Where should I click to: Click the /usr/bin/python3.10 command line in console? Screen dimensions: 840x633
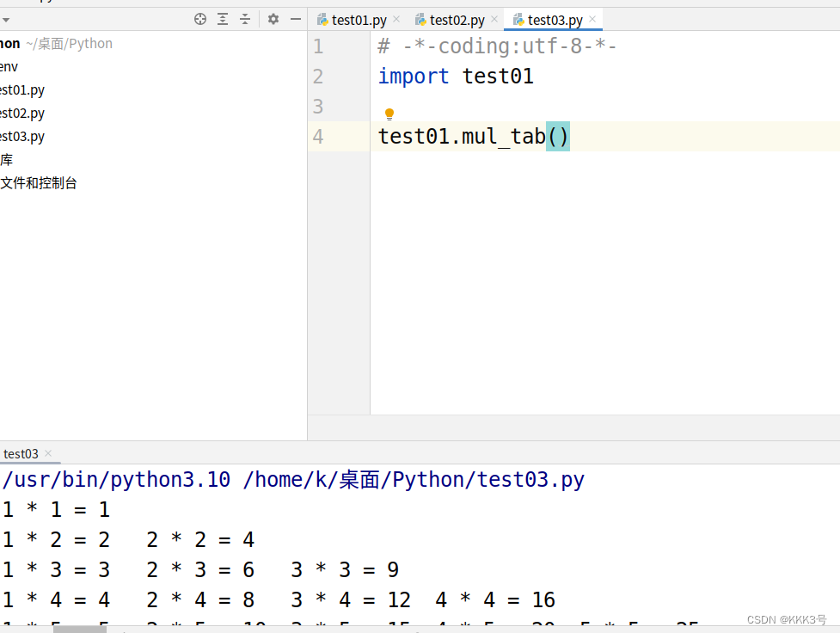(x=293, y=480)
